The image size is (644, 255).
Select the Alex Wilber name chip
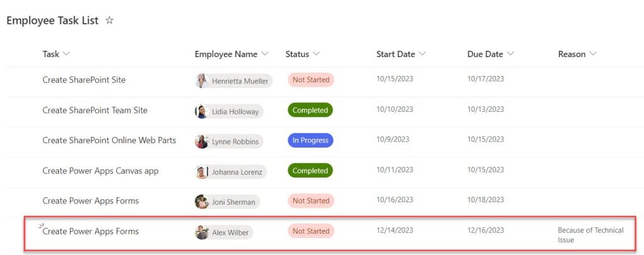point(224,232)
